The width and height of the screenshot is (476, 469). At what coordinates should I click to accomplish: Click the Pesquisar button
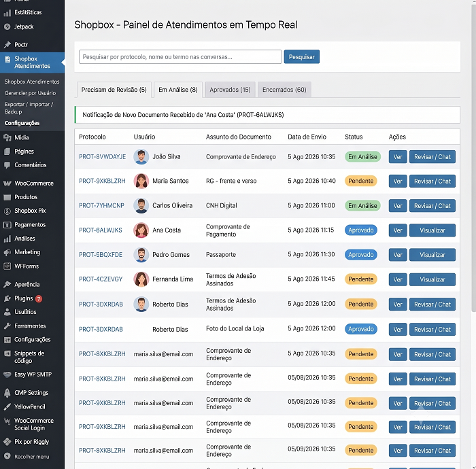(x=302, y=56)
